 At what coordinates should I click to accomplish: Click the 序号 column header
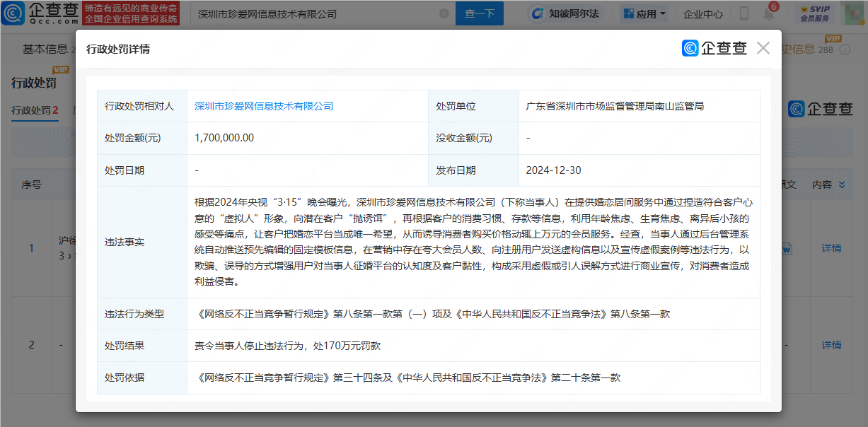[31, 185]
